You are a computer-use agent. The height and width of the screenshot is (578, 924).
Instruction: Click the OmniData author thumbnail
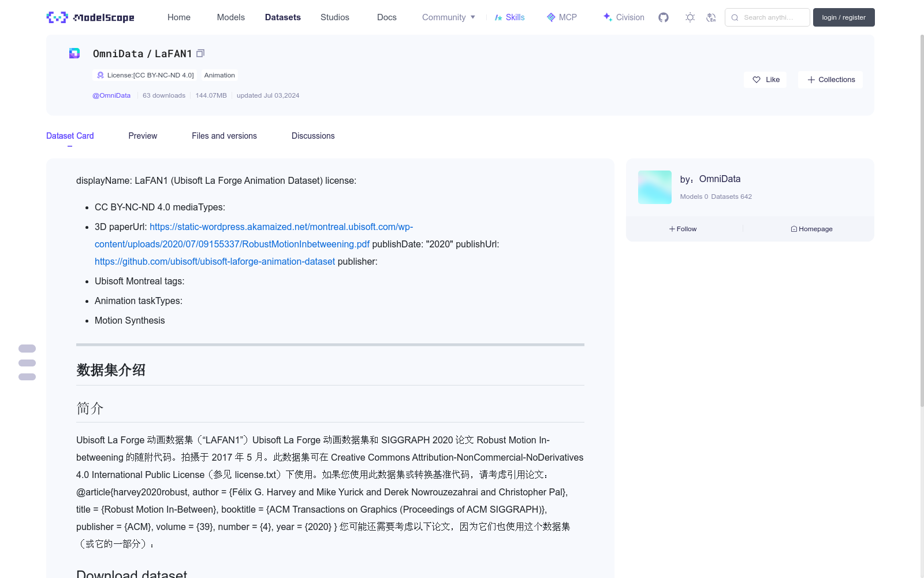pos(655,187)
